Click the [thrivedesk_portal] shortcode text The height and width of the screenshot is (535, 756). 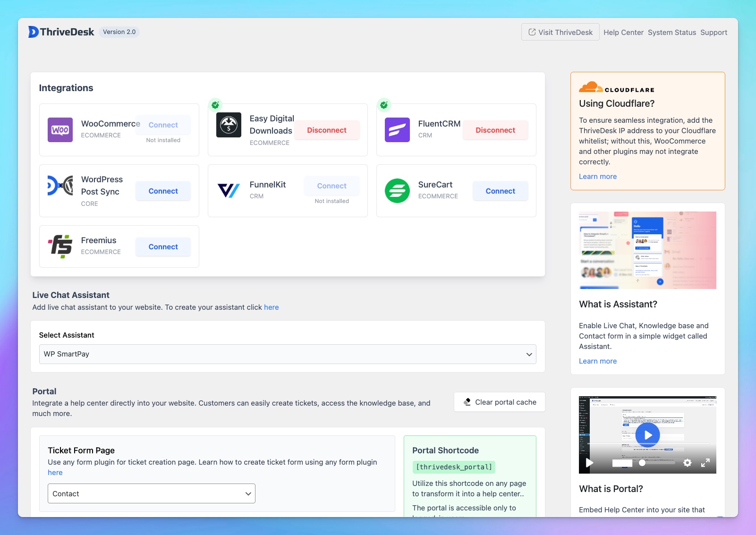454,467
